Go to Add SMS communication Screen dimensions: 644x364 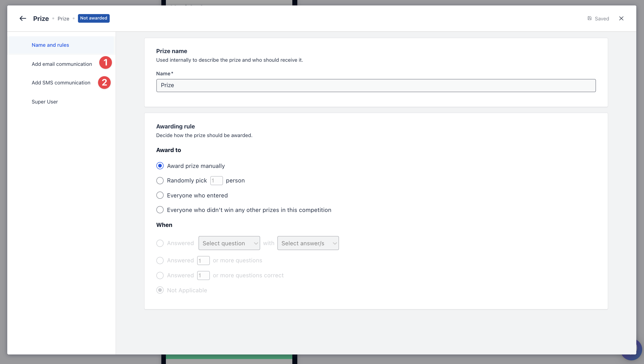[61, 83]
